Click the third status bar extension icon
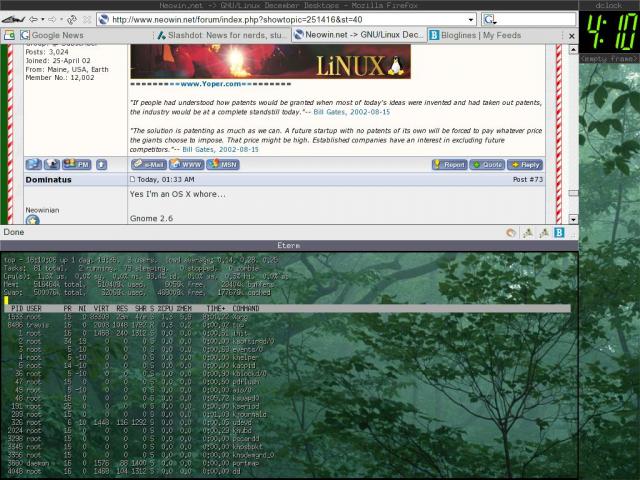640x480 pixels. click(543, 233)
